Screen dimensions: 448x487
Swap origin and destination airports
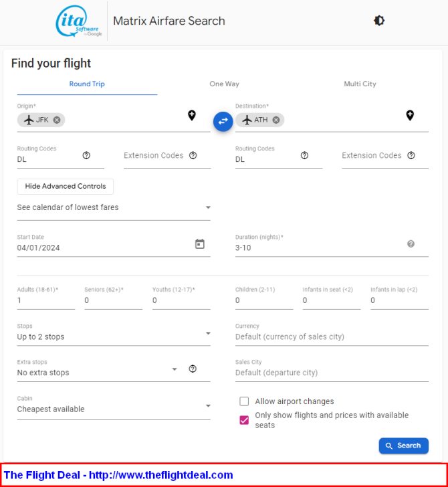(x=223, y=121)
